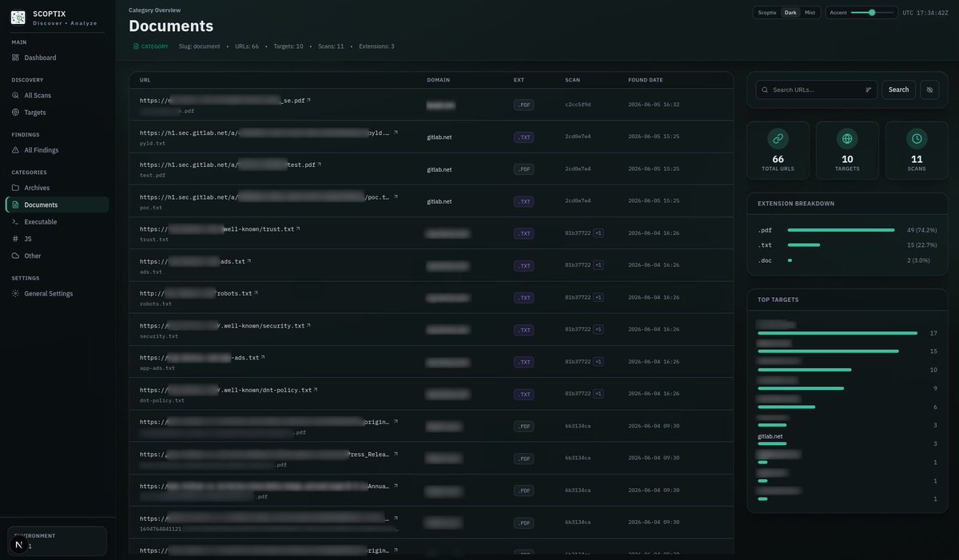Open external link for dnt-policy.txt URL
This screenshot has height=560, width=959.
[x=315, y=390]
